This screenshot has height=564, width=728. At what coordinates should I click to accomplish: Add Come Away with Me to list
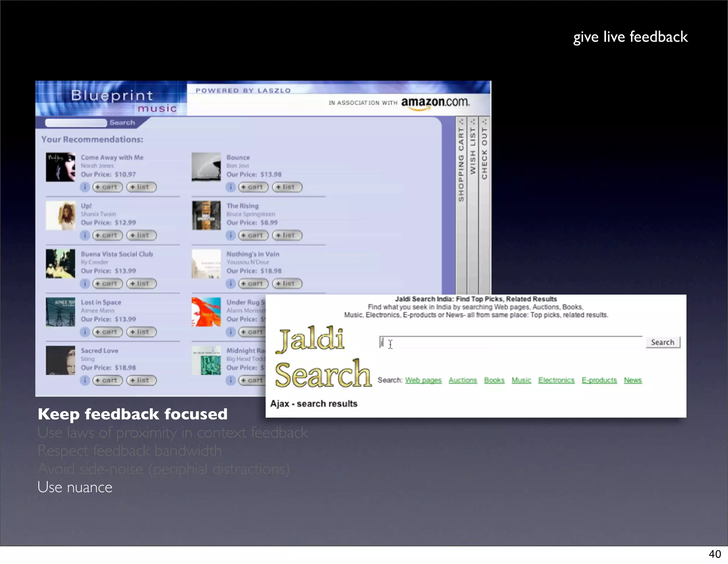pyautogui.click(x=141, y=187)
